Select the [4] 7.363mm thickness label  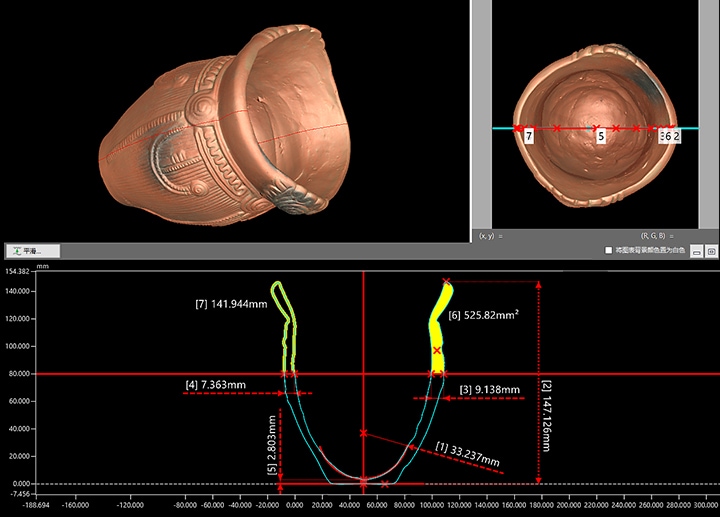[217, 384]
